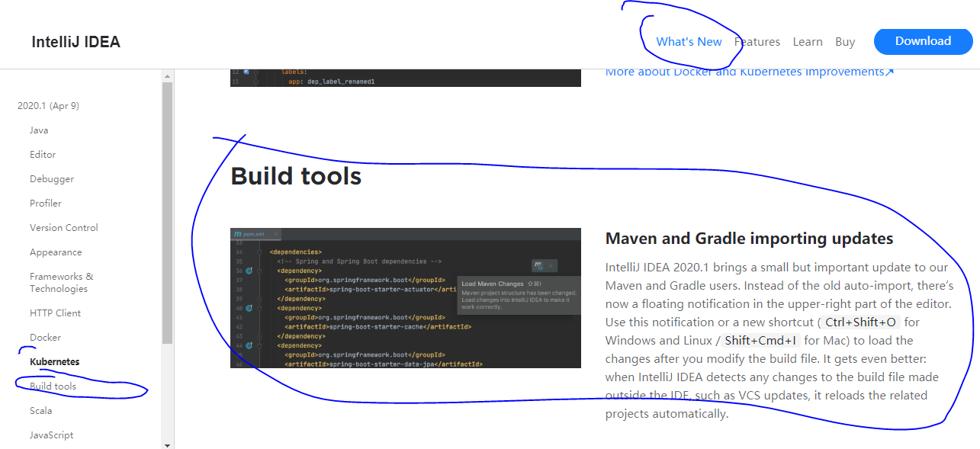Click the scrollbar up arrow
The width and height of the screenshot is (980, 449).
pyautogui.click(x=166, y=75)
